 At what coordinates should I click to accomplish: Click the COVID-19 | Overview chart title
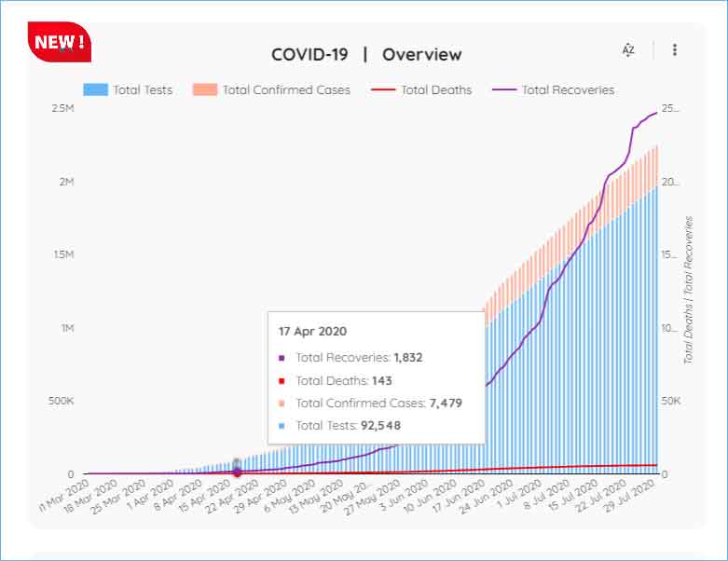pos(366,54)
